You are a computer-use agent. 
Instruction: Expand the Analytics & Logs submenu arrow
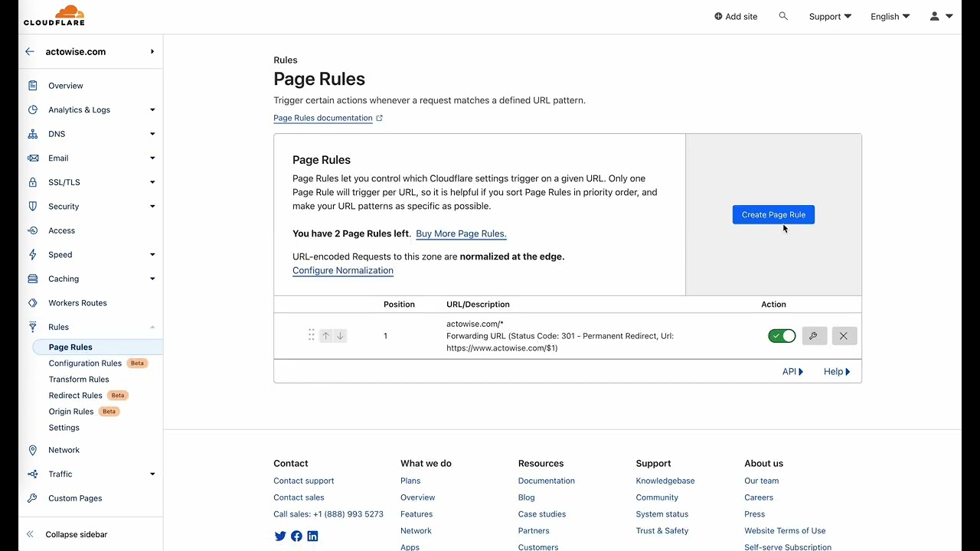point(152,109)
